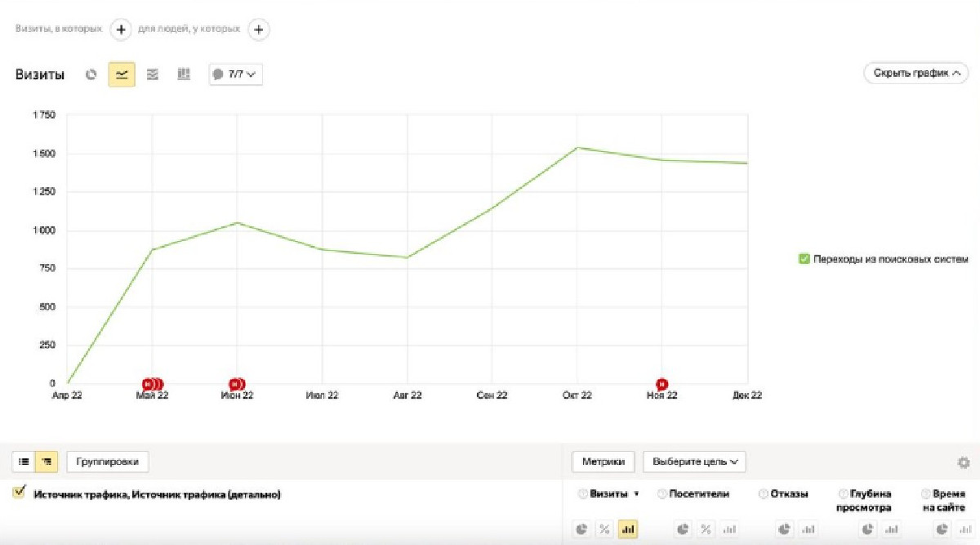
Task: Switch chart to pie chart view
Action: [91, 74]
